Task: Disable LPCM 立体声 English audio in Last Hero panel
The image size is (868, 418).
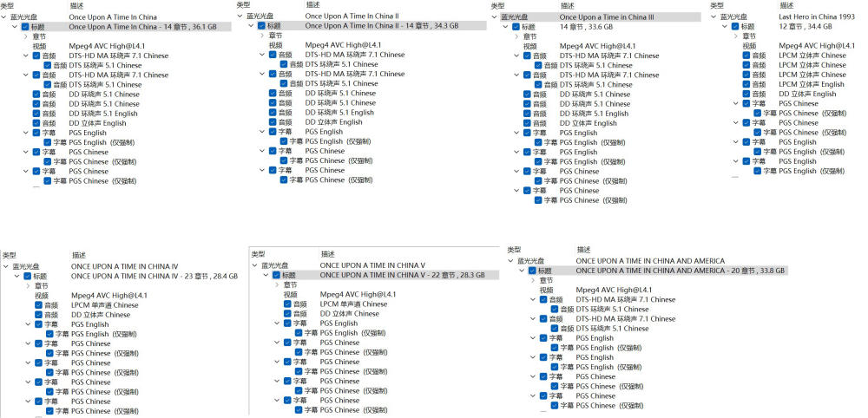Action: [x=746, y=84]
